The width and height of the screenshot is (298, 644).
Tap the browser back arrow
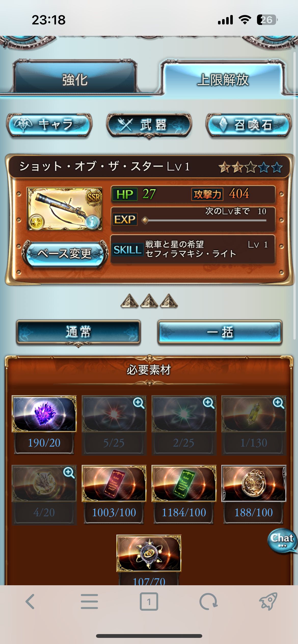[30, 602]
